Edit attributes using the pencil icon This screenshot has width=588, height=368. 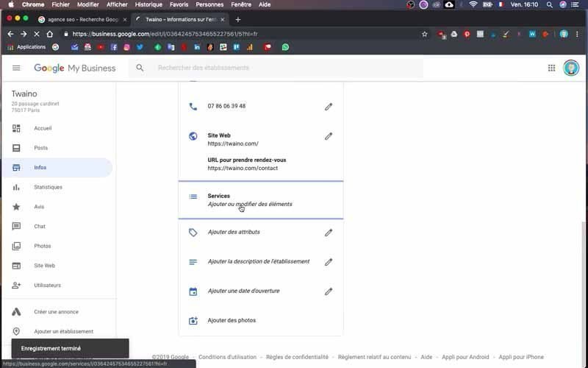click(x=328, y=233)
